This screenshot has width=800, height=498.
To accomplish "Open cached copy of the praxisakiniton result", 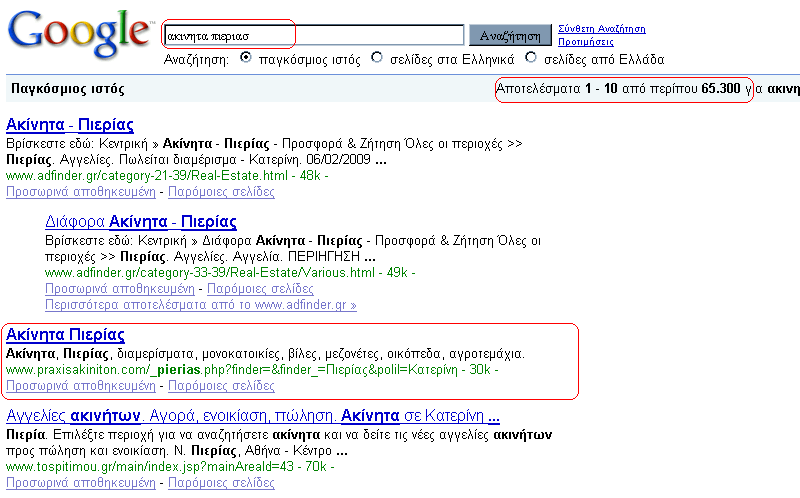I will [80, 385].
